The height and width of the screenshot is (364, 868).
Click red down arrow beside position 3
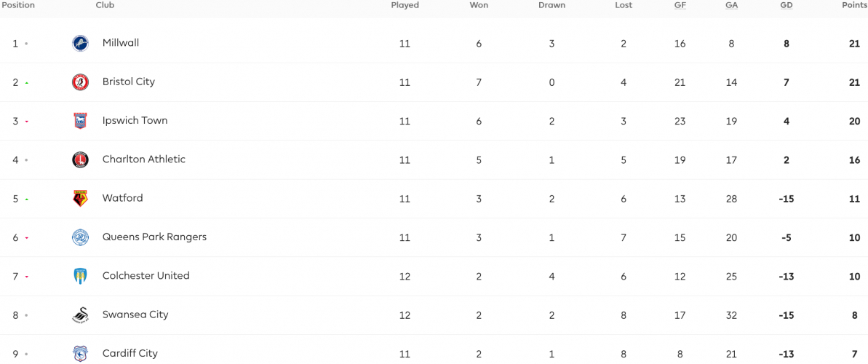(x=27, y=122)
